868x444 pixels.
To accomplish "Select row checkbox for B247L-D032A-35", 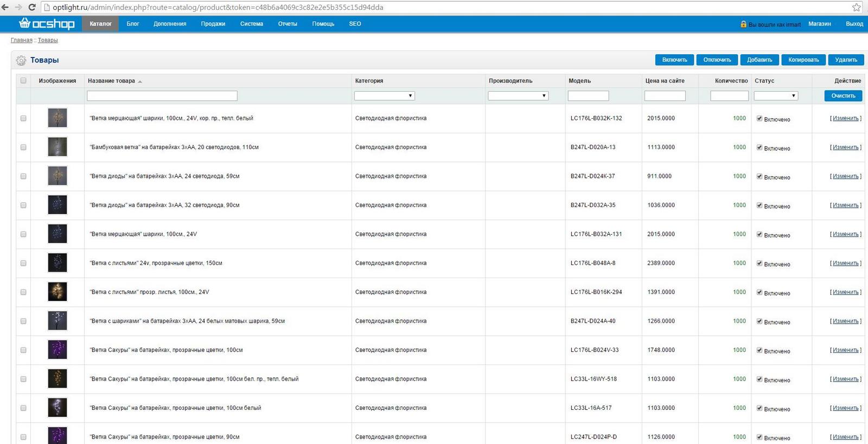I will coord(23,205).
